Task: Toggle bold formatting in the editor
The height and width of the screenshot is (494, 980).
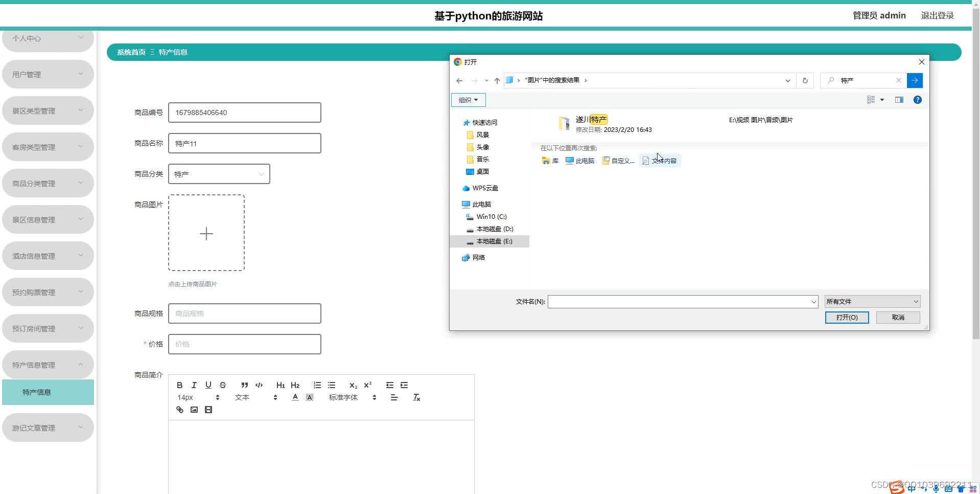Action: [179, 385]
